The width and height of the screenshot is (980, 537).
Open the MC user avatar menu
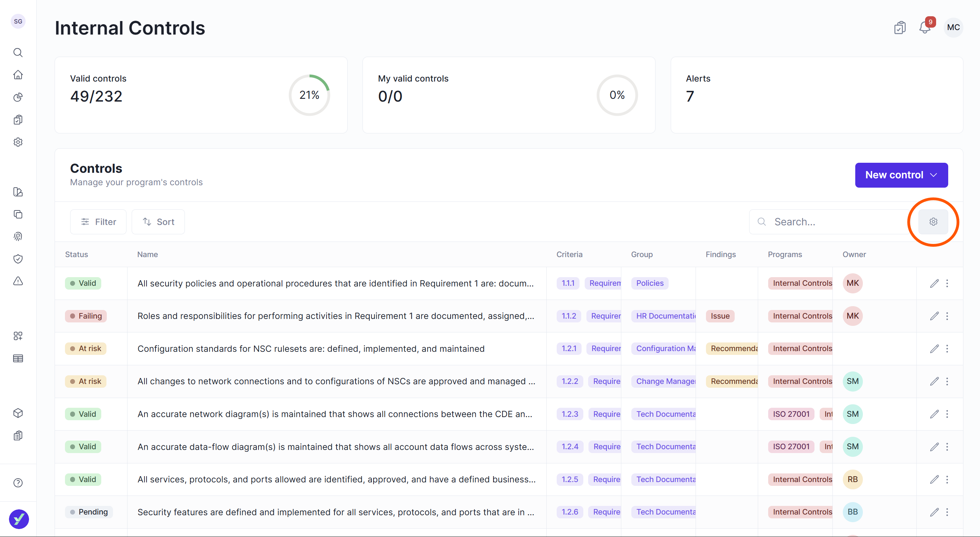(x=953, y=28)
